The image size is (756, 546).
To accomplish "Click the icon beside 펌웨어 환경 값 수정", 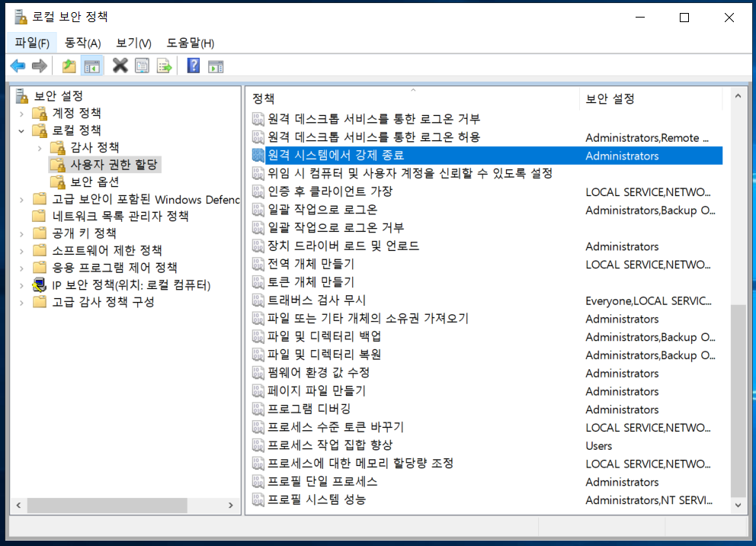I will coord(258,373).
